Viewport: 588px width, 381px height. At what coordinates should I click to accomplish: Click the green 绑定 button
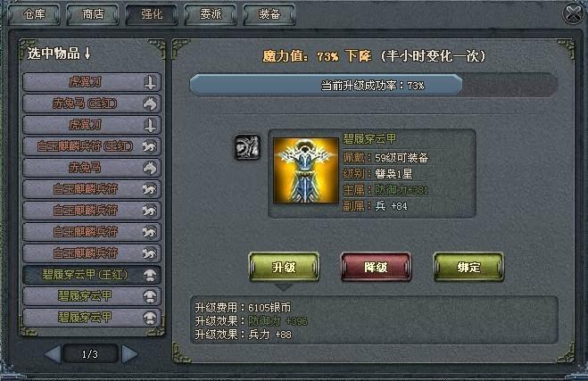(x=468, y=267)
